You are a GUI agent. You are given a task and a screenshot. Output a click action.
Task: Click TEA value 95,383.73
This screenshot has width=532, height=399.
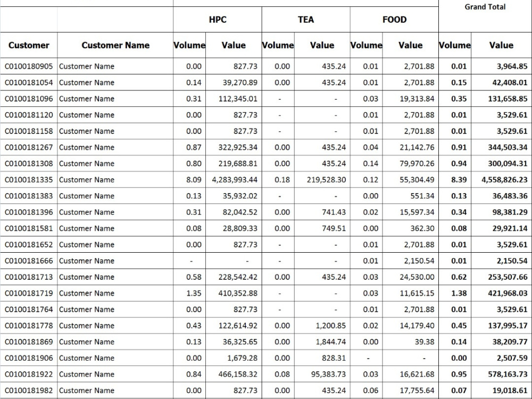coord(328,375)
